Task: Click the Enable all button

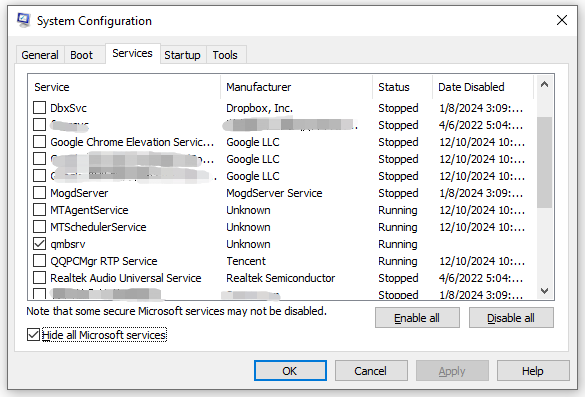Action: 417,318
